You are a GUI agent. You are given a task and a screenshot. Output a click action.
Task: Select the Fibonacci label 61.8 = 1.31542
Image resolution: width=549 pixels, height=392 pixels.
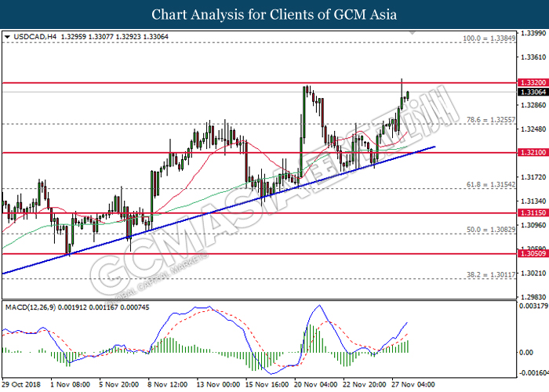[x=491, y=184]
